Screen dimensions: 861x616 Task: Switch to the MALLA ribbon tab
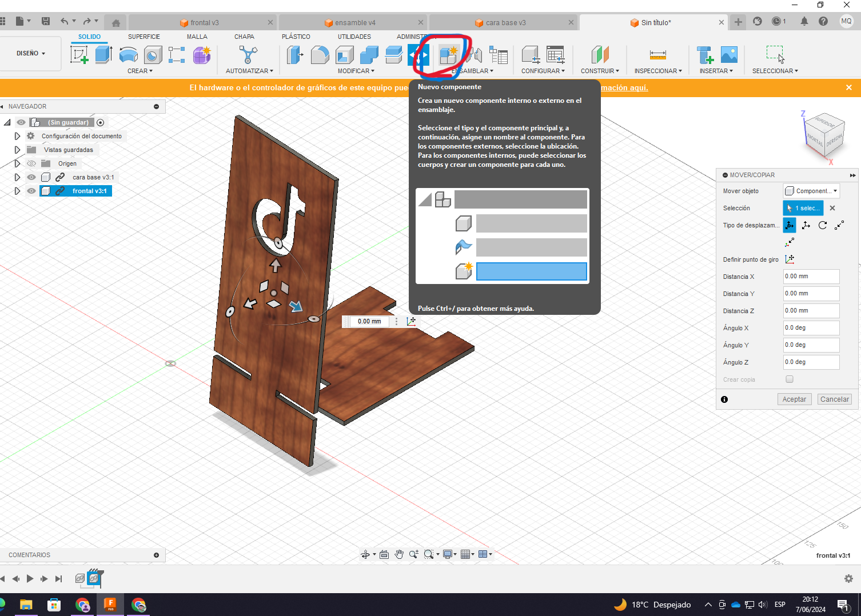pos(197,37)
